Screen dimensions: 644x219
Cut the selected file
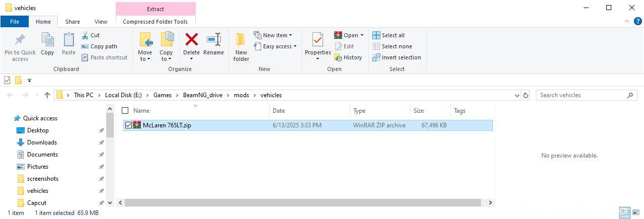[91, 35]
